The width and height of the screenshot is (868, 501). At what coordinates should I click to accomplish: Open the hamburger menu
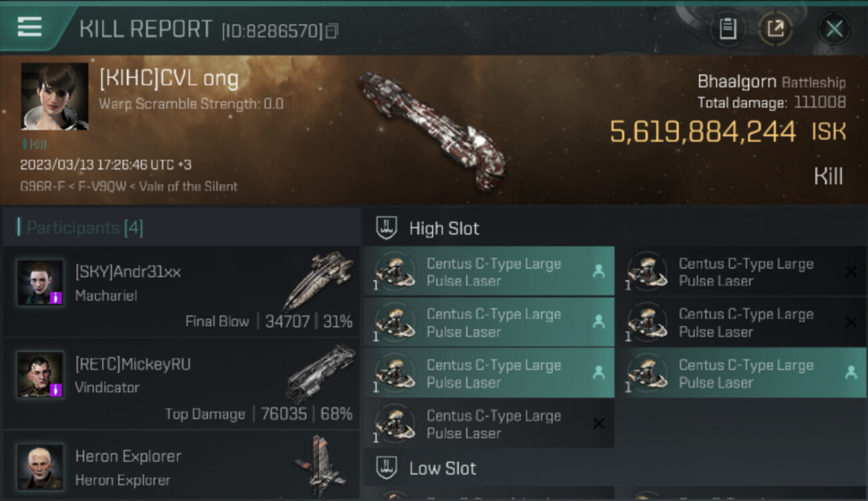(x=30, y=27)
